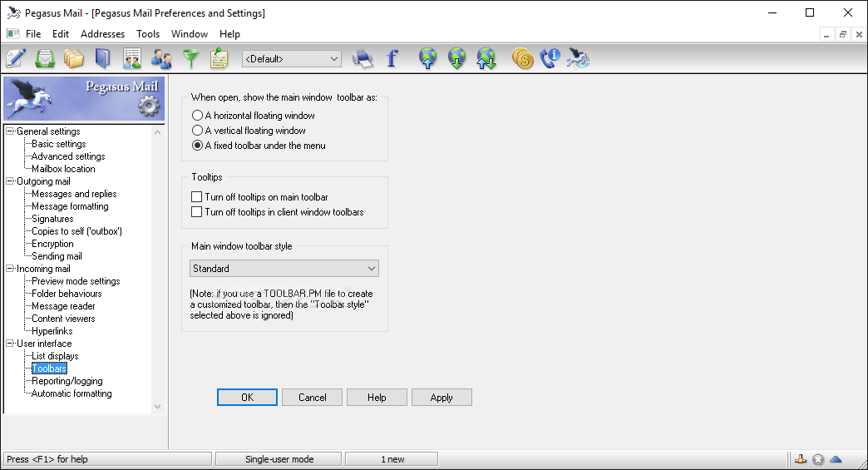Viewport: 868px width, 470px height.
Task: Click the blue cloud status bar icon
Action: 836,459
